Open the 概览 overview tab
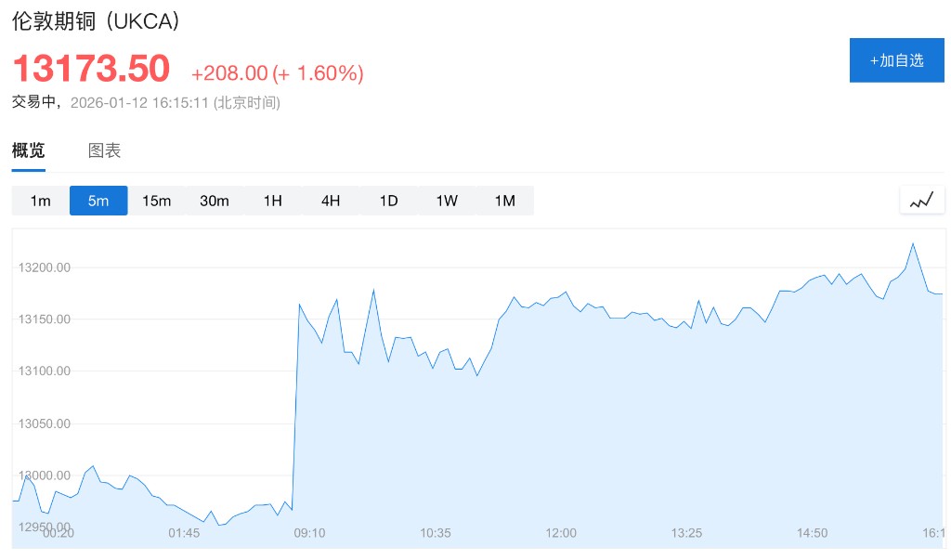The height and width of the screenshot is (560, 951). point(28,150)
